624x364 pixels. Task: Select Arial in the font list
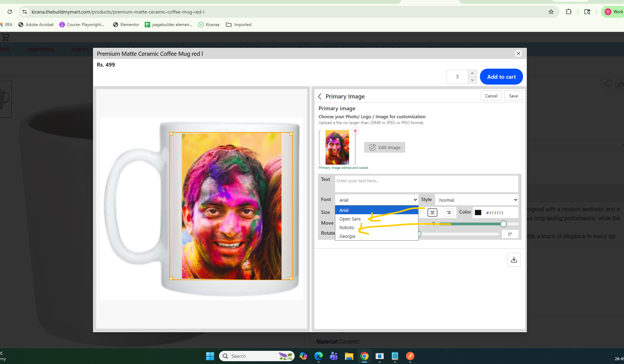pos(377,210)
